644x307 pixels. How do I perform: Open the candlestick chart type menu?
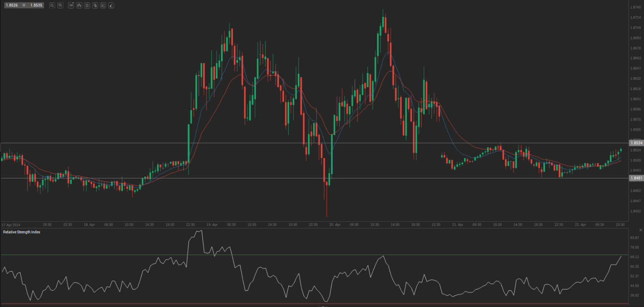[x=79, y=5]
